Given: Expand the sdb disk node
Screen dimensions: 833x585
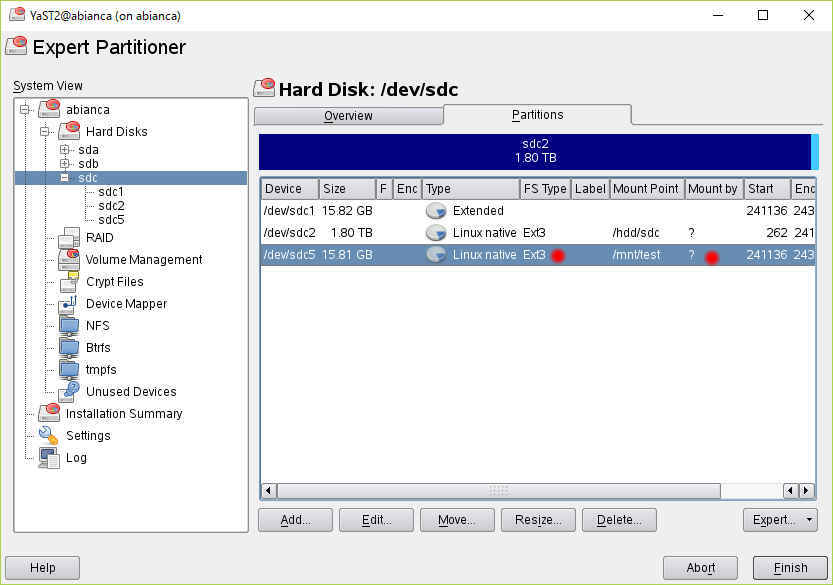Looking at the screenshot, I should [65, 164].
